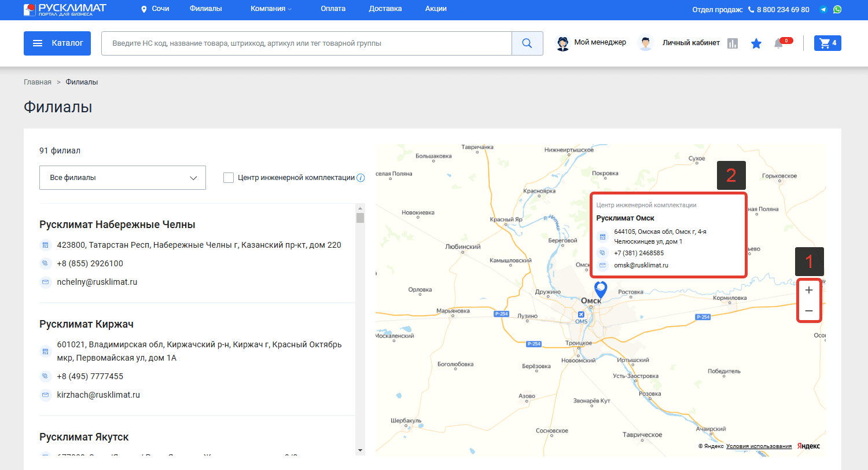Click phone +8 (495) 7777455

pos(90,376)
